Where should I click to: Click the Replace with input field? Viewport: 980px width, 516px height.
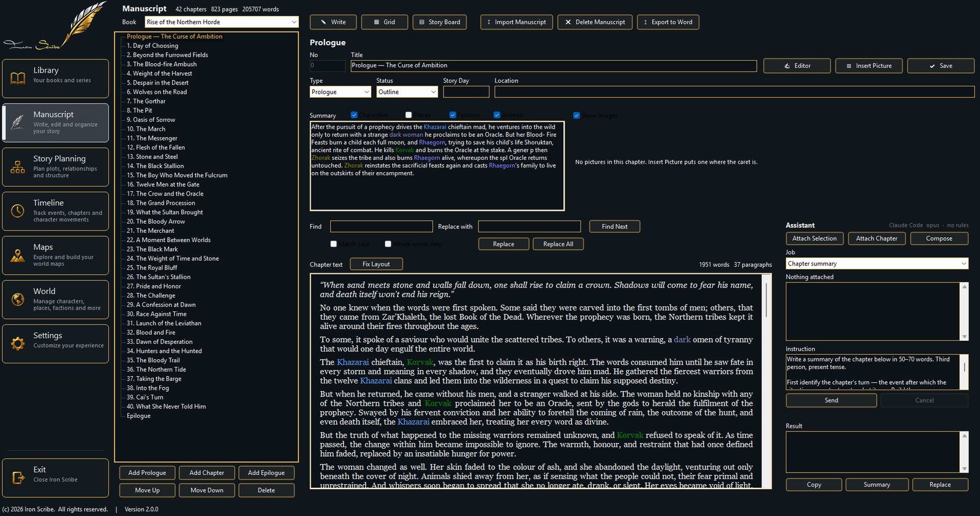529,227
